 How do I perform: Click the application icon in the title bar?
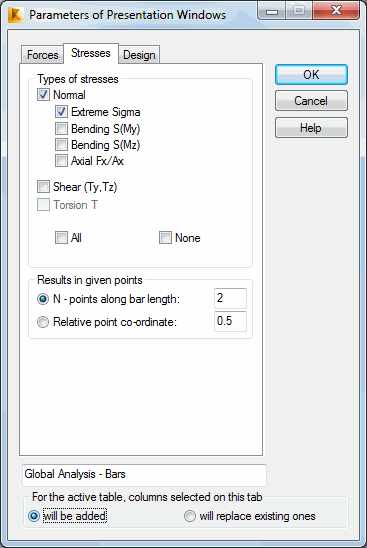(16, 15)
